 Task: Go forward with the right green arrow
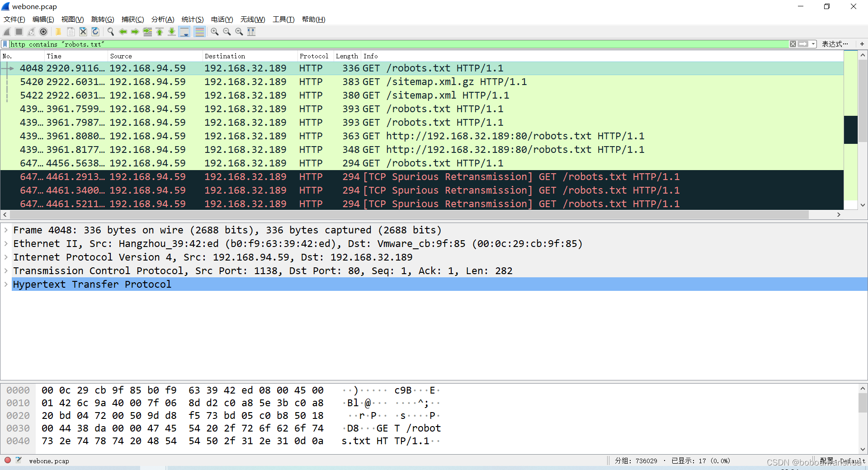coord(135,32)
